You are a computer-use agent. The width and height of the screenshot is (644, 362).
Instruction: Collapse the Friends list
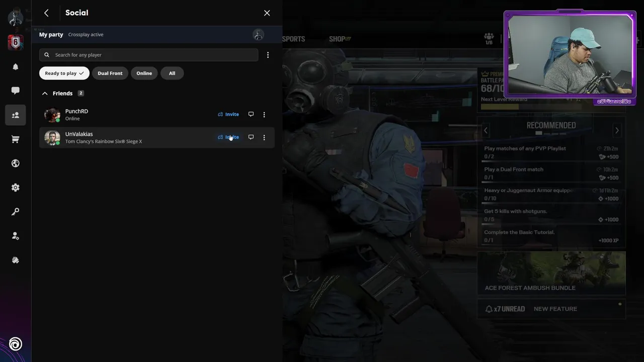(x=45, y=94)
